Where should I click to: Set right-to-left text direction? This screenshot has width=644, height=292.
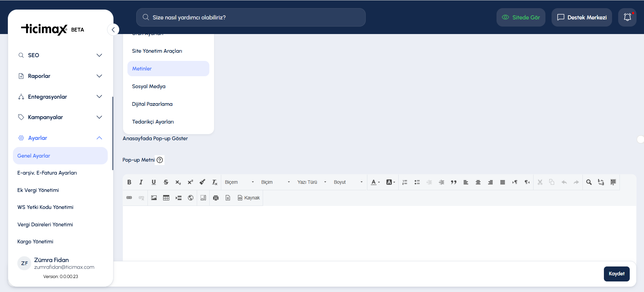pyautogui.click(x=527, y=182)
